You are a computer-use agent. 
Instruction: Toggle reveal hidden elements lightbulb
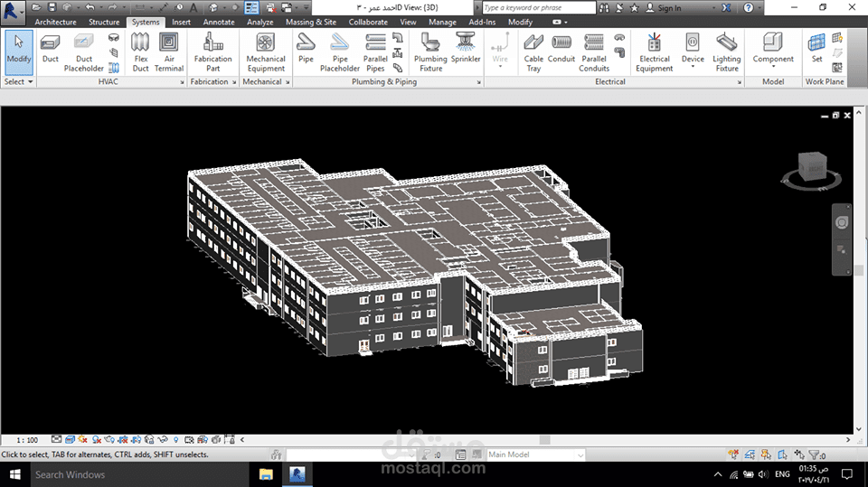coord(176,440)
